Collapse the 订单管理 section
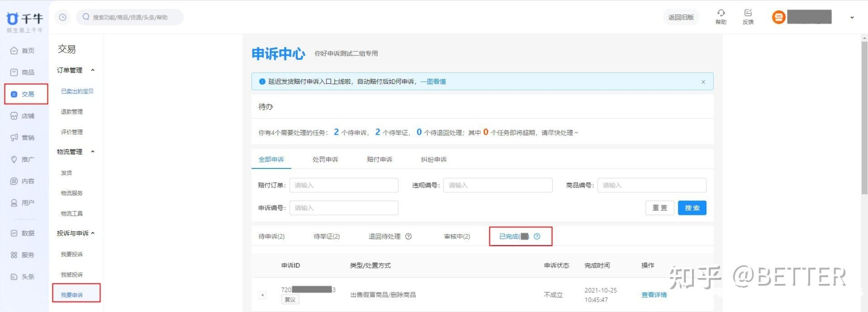 pyautogui.click(x=93, y=70)
